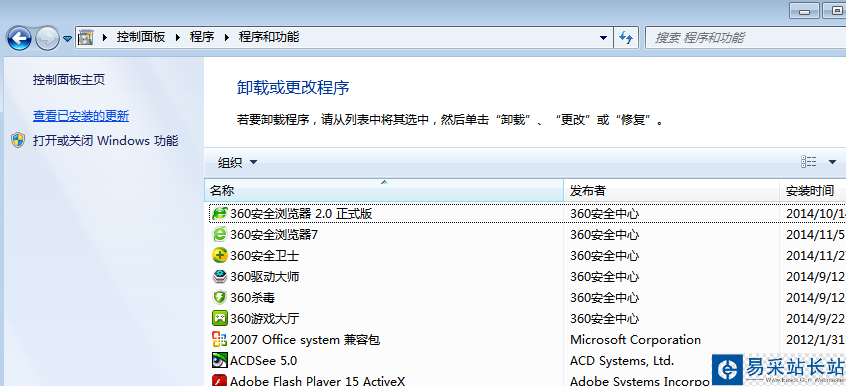Select row text 2007 Office system 兼容包

(305, 340)
